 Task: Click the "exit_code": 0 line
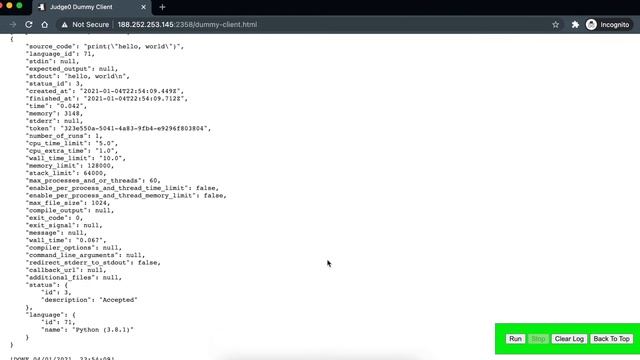tap(55, 218)
